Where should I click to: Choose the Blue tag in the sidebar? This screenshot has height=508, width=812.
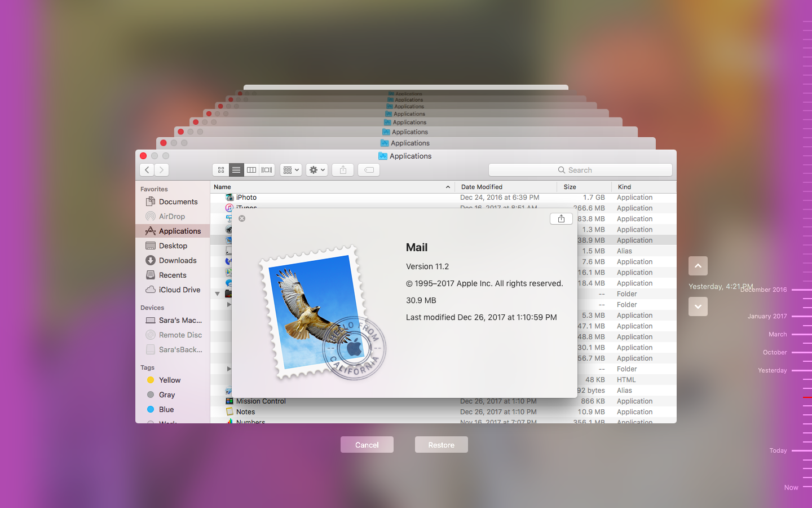click(x=173, y=409)
